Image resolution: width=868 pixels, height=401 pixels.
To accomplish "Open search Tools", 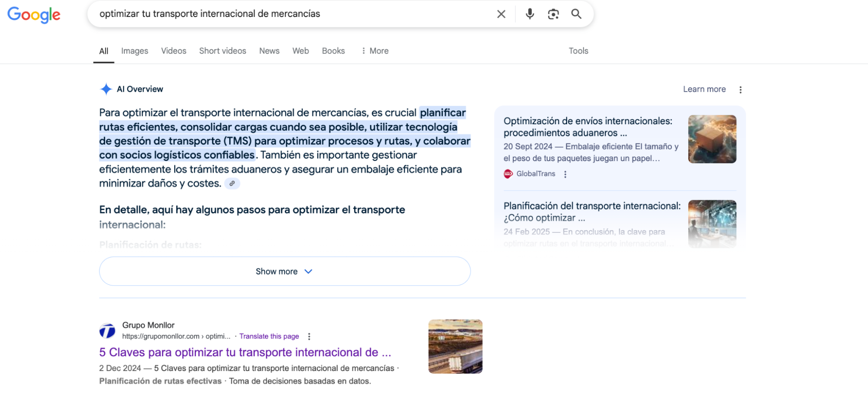I will point(578,51).
